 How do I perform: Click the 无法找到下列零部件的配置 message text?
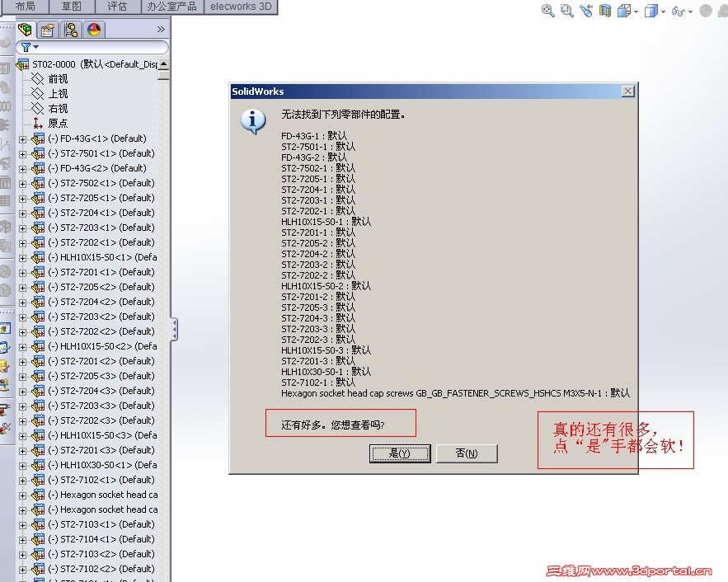coord(343,114)
